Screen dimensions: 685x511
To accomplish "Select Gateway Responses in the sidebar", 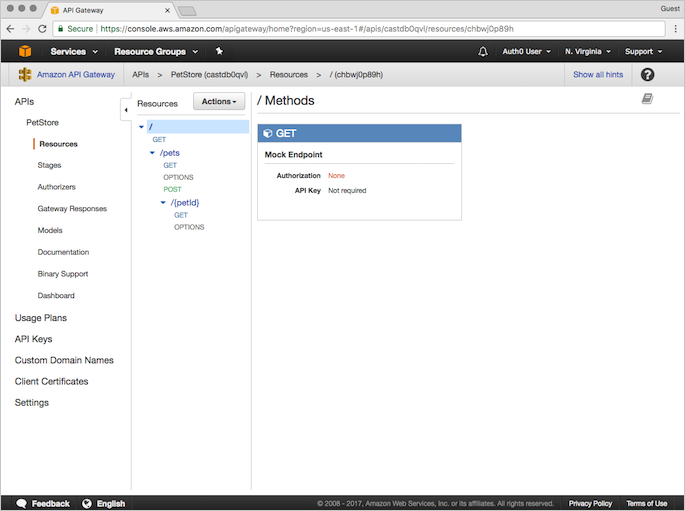I will coord(72,209).
